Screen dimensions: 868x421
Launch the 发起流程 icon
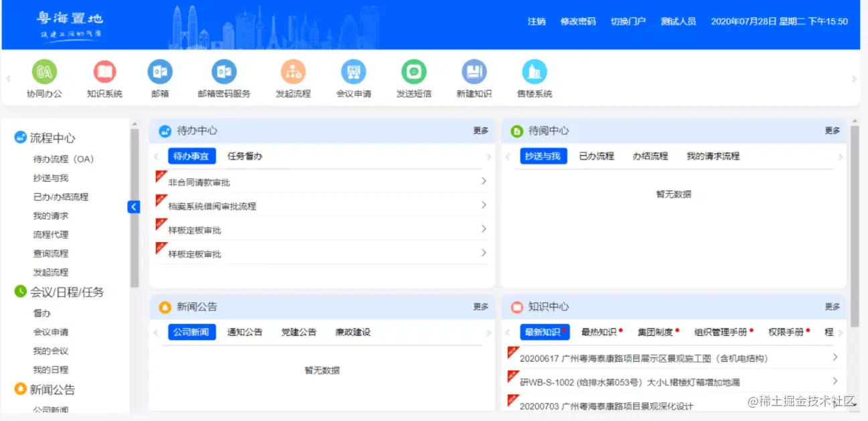coord(293,72)
